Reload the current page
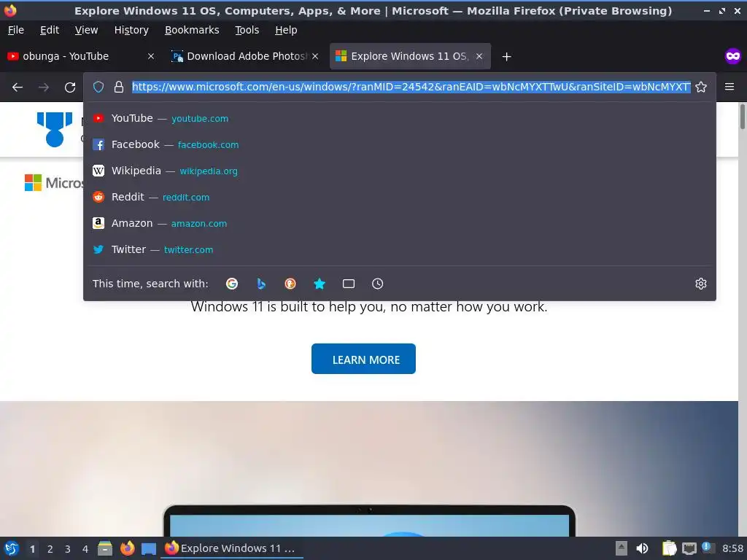747x560 pixels. [70, 87]
